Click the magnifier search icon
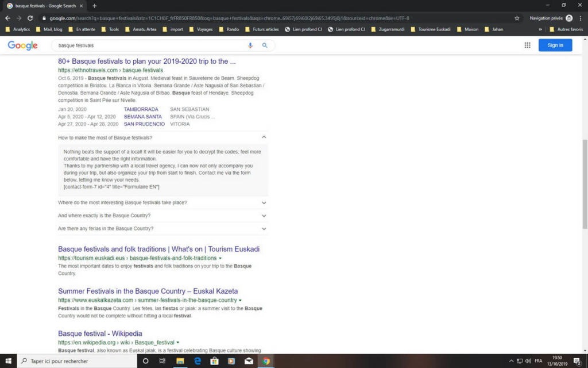This screenshot has height=368, width=588. 265,45
